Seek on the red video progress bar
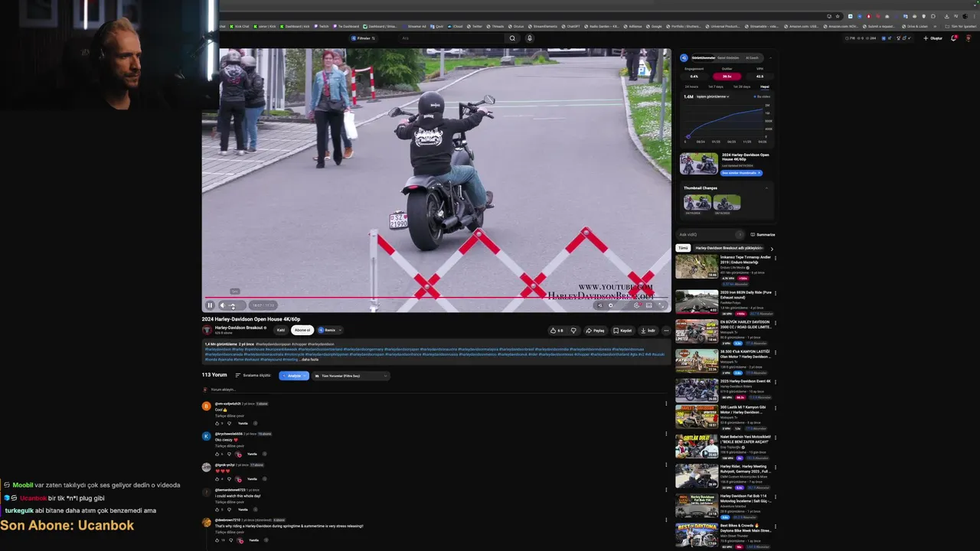 click(x=436, y=298)
